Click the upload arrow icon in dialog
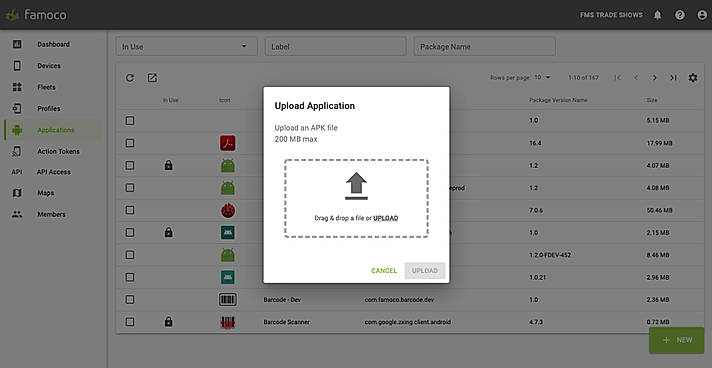Screen dimensions: 712x368 pyautogui.click(x=356, y=186)
